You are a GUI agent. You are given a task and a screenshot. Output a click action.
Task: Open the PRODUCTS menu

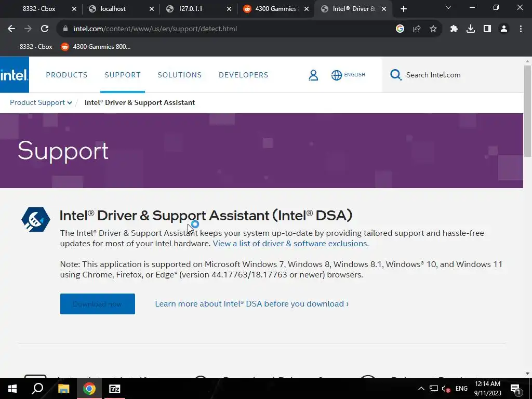coord(67,75)
